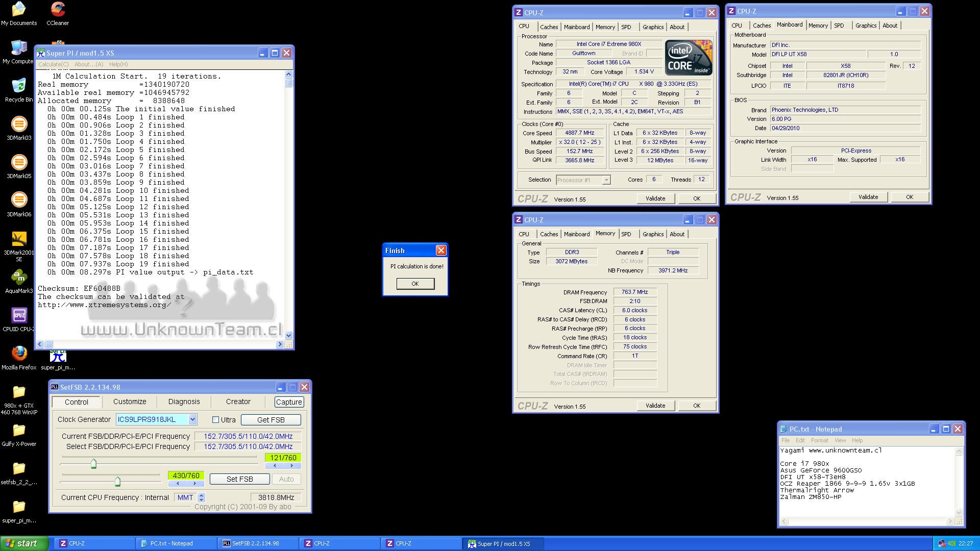Open the 3DMark2001 SE desktop icon
This screenshot has width=980, height=551.
pyautogui.click(x=19, y=239)
